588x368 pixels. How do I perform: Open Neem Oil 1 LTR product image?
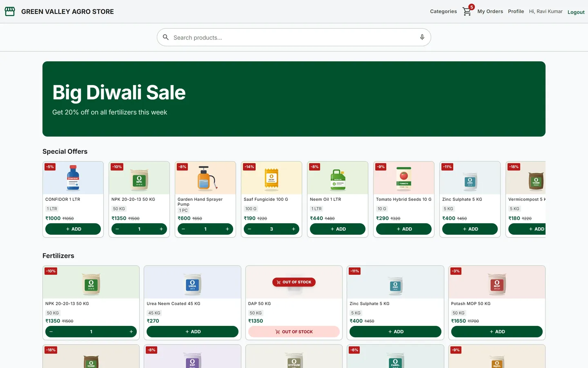tap(338, 178)
